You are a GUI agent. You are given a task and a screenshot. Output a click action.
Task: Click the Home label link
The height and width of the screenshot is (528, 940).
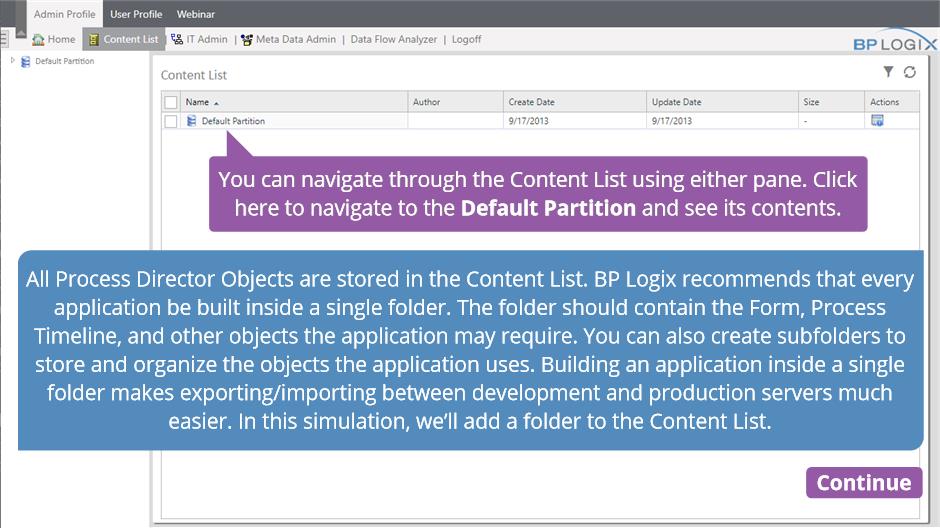tap(61, 40)
